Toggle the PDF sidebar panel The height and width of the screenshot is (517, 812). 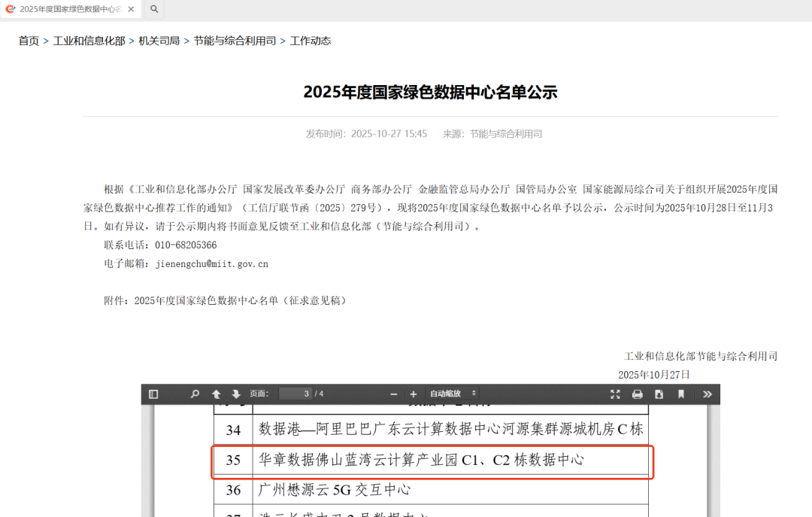click(x=153, y=394)
